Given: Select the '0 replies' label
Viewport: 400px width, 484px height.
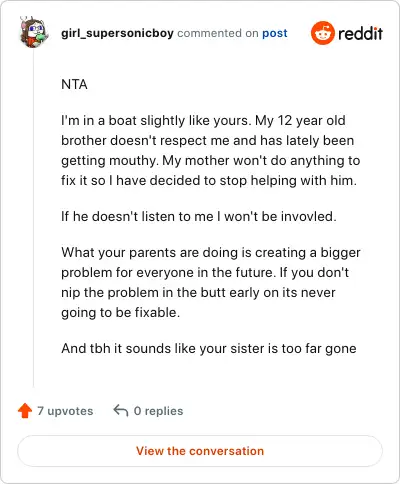Looking at the screenshot, I should (158, 411).
